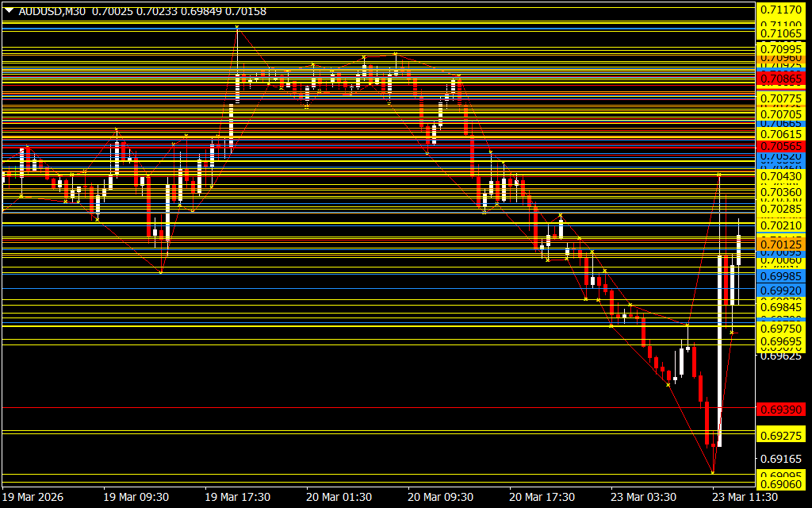Viewport: 812px width, 508px height.
Task: Click the 0.69625 price scale value
Action: pyautogui.click(x=781, y=356)
